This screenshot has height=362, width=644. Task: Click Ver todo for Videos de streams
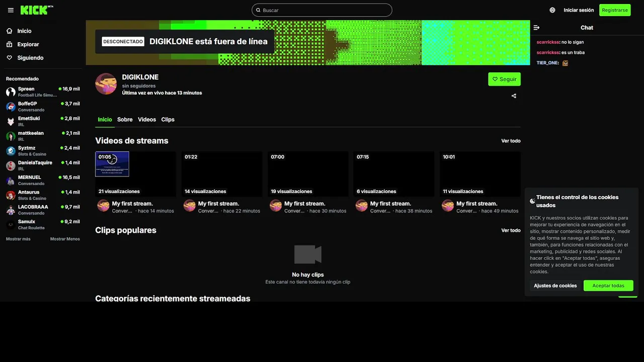click(511, 141)
